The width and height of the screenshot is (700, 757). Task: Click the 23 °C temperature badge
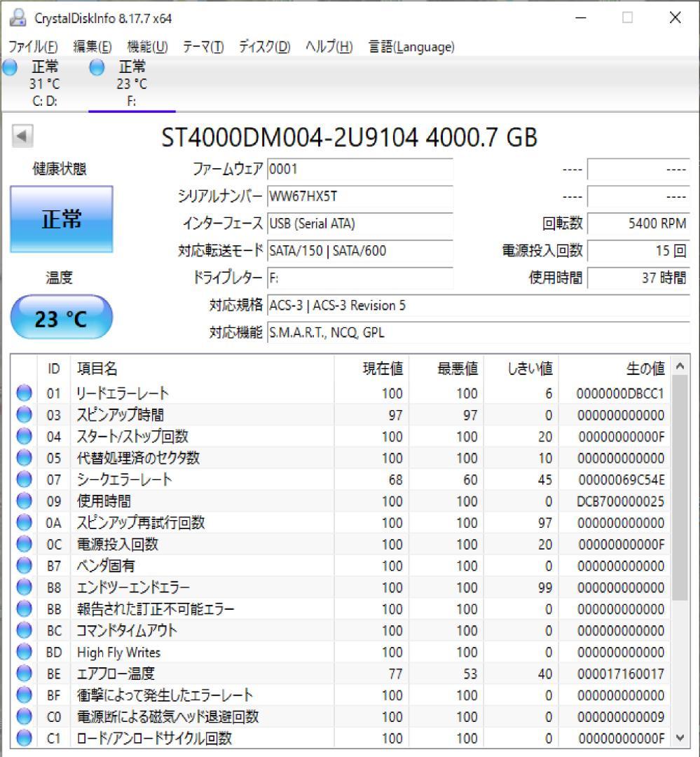click(62, 317)
